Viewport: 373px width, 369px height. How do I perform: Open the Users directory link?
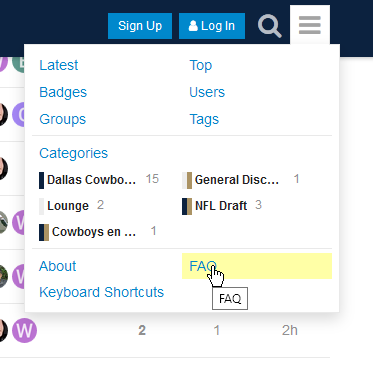pyautogui.click(x=207, y=92)
